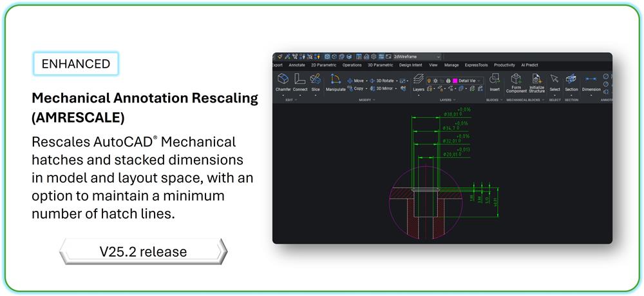The height and width of the screenshot is (296, 644).
Task: Expand the arrow under Section
Action: coord(571,95)
